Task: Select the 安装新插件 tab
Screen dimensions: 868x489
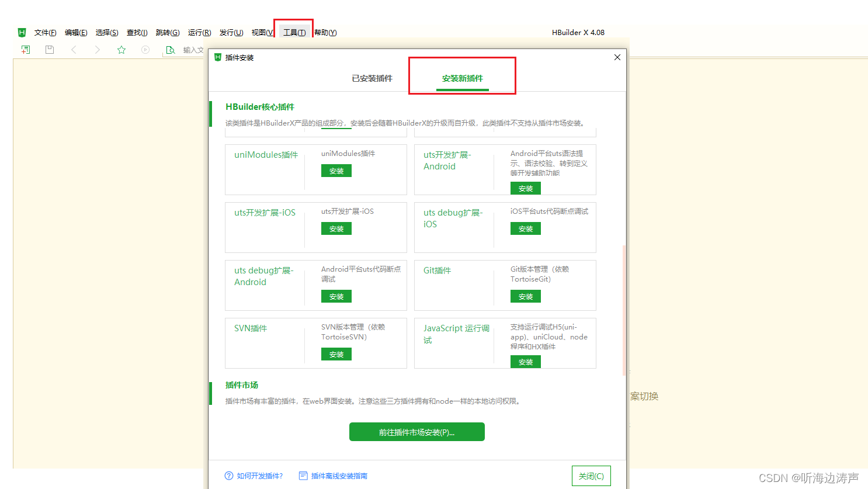Action: (x=462, y=78)
